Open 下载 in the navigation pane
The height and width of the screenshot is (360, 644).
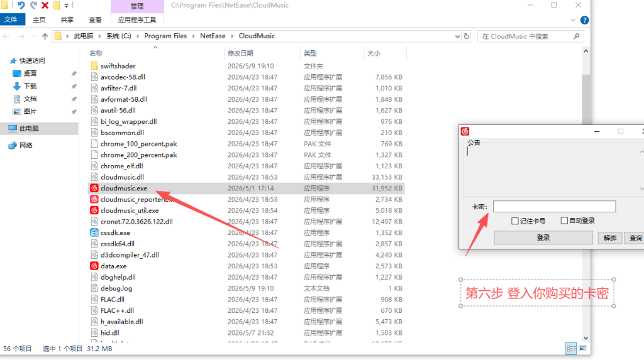pyautogui.click(x=30, y=86)
